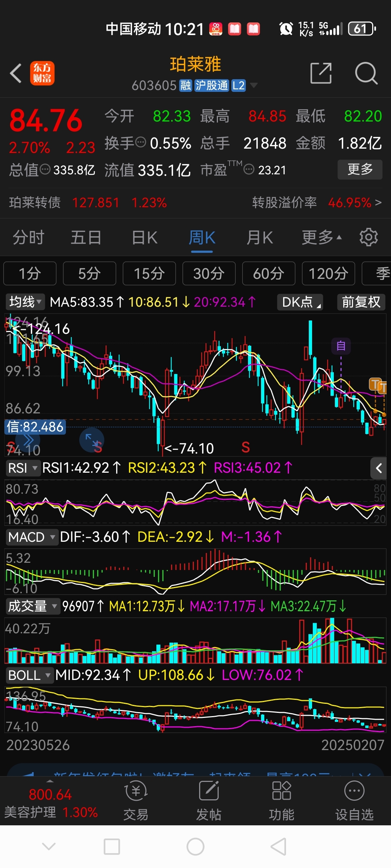The image size is (391, 868).
Task: Select 5分 period button
Action: coord(89,273)
